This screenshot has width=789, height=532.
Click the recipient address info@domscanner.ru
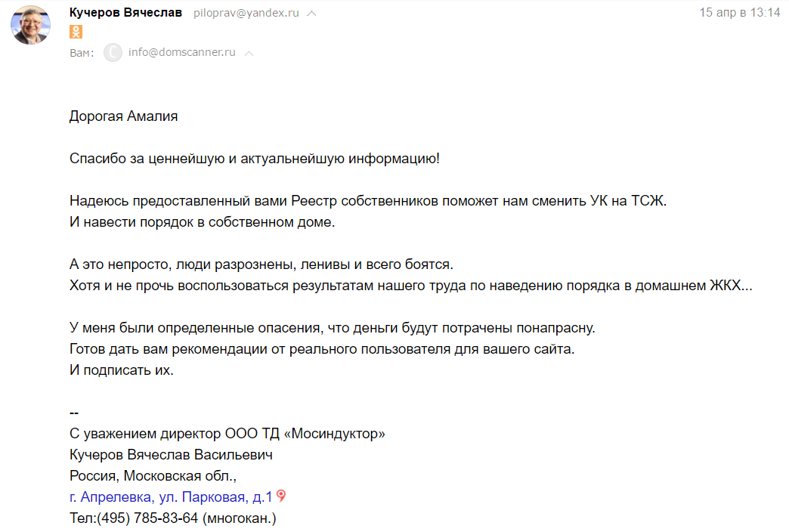tap(182, 53)
